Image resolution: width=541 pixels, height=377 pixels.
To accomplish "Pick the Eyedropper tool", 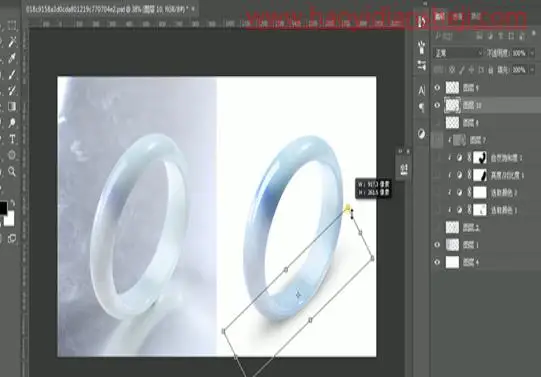I will 12,58.
